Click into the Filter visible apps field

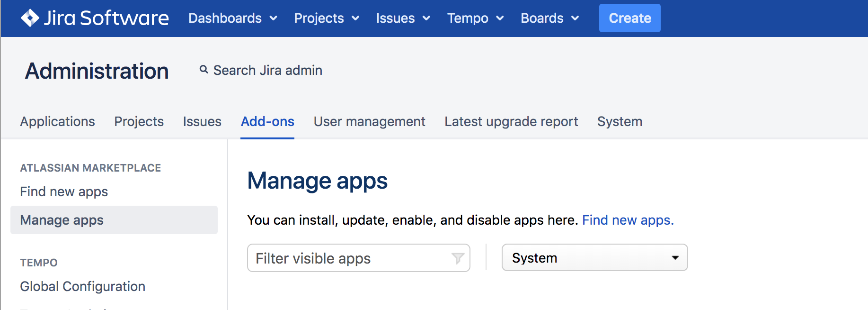click(350, 258)
